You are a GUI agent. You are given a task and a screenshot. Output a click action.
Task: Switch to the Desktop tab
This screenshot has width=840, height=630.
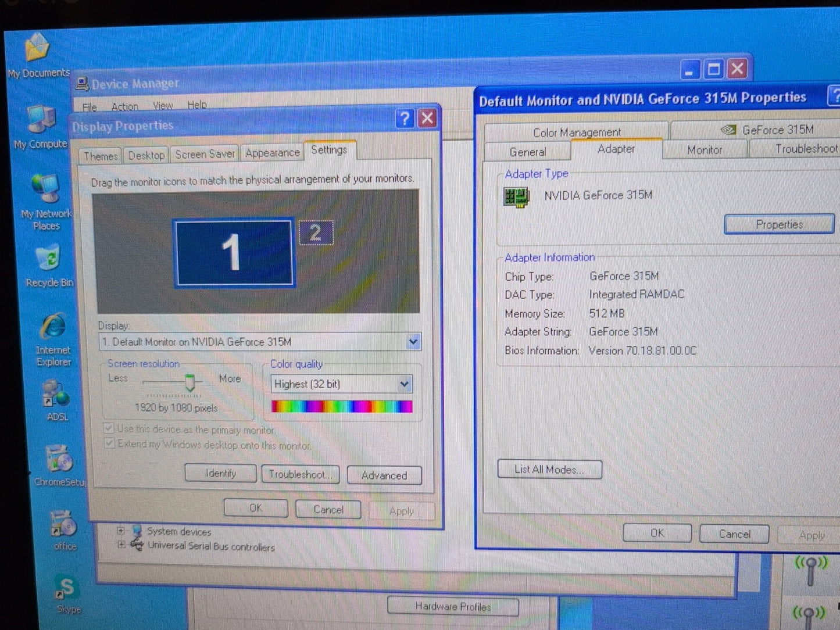coord(146,155)
